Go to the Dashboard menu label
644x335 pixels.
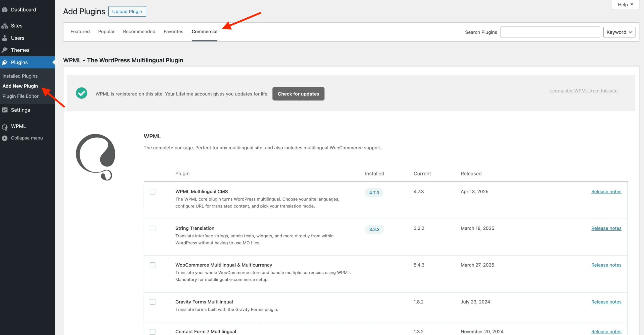tap(23, 10)
